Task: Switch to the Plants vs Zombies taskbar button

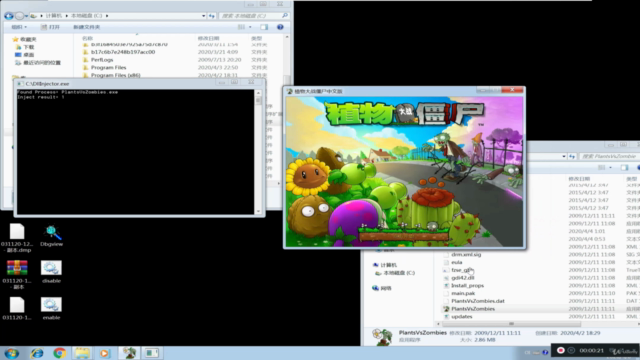Action: [129, 353]
